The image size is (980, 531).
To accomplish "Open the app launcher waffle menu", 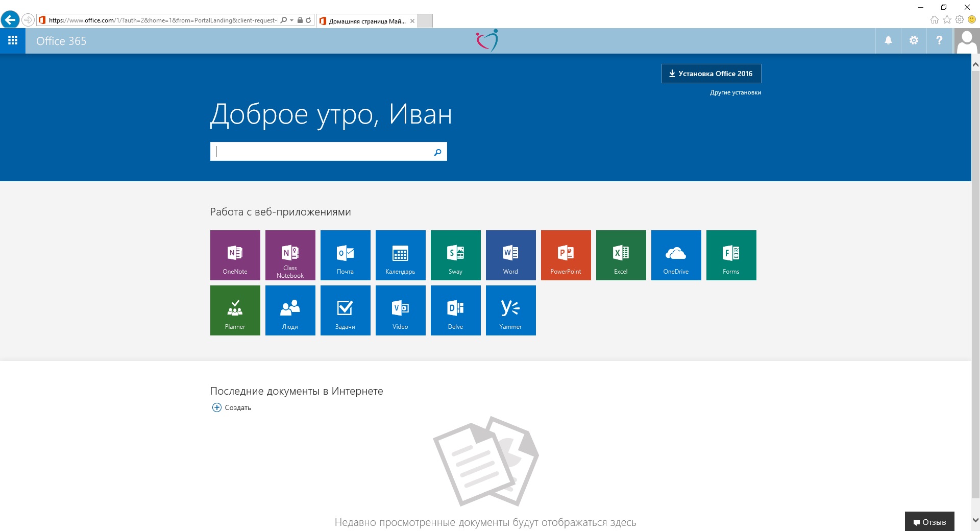I will coord(13,40).
